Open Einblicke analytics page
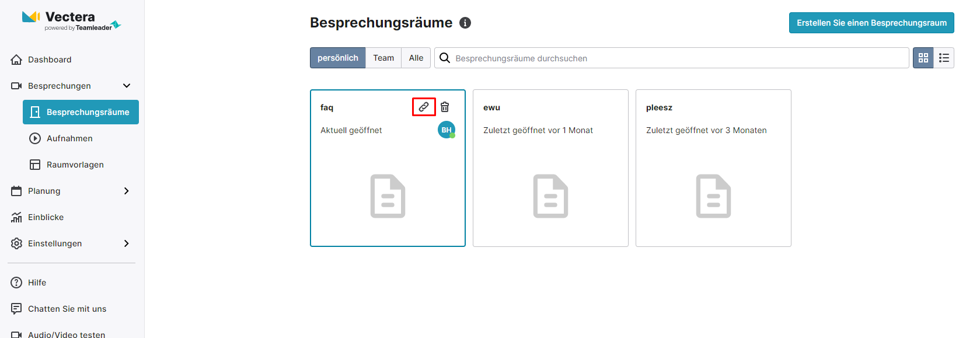 click(x=46, y=217)
